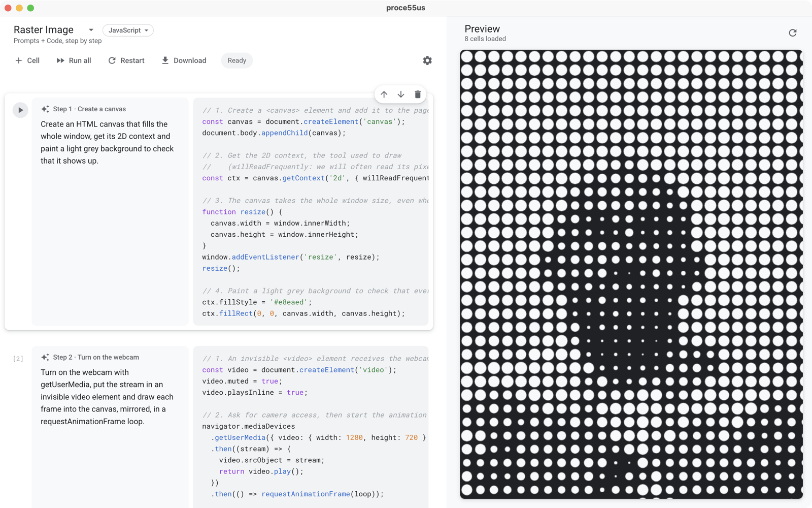Click the 'return video.play();' code line

pos(261,471)
